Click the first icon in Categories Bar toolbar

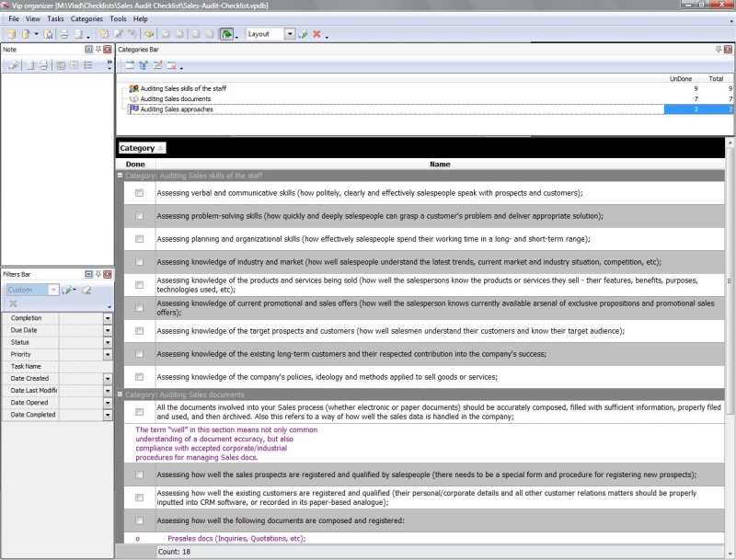(129, 65)
